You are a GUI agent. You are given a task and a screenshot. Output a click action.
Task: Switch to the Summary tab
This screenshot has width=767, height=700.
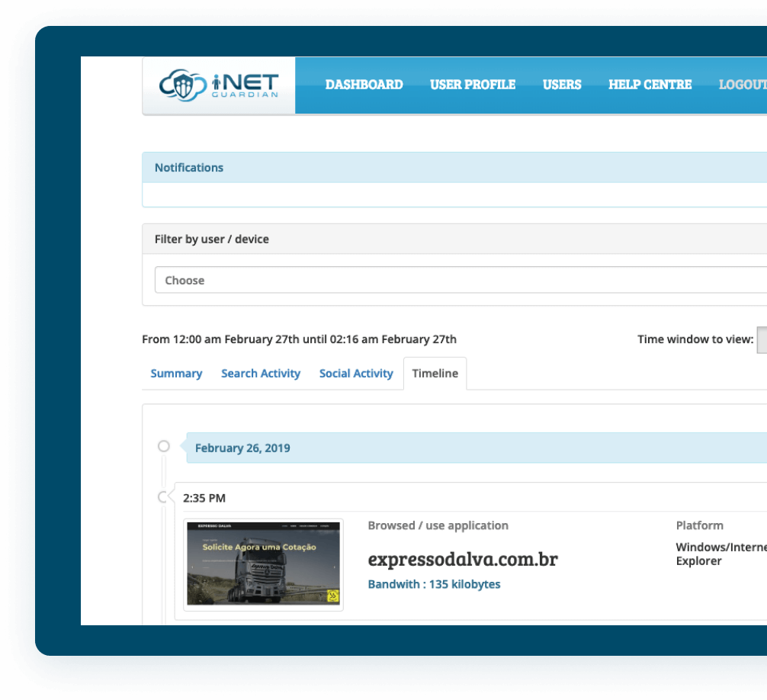pyautogui.click(x=176, y=374)
